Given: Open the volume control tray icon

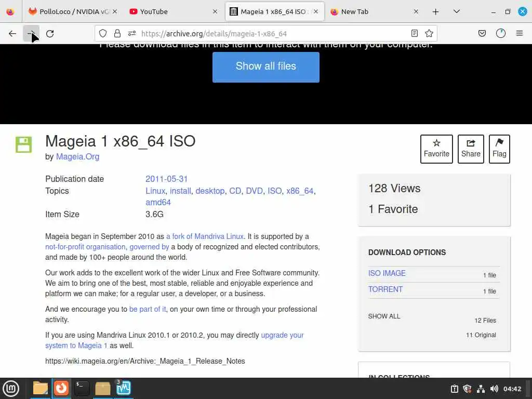Looking at the screenshot, I should pyautogui.click(x=494, y=389).
